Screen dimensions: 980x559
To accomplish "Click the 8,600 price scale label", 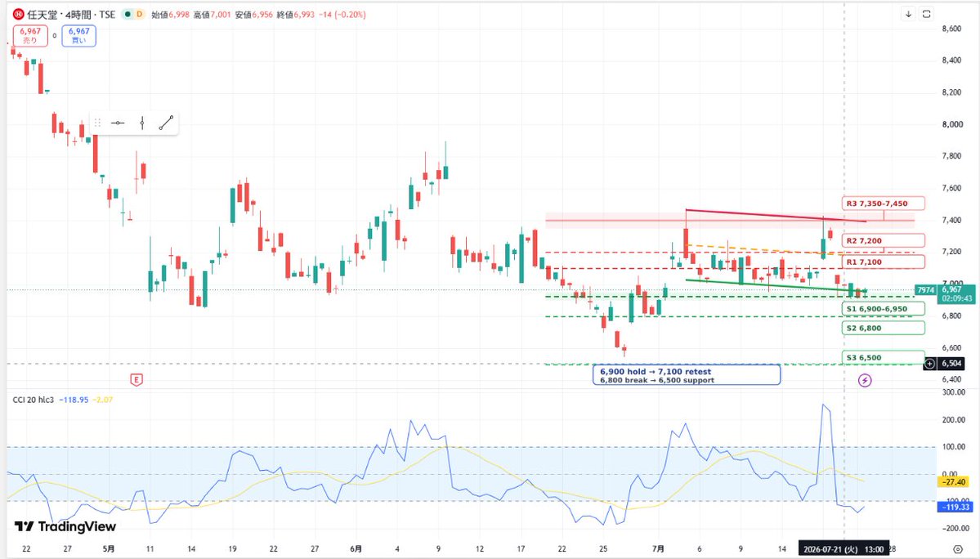I will point(951,28).
